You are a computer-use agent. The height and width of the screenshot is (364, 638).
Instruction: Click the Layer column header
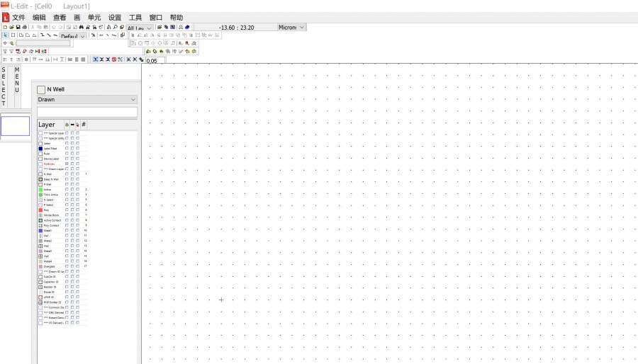[x=50, y=125]
